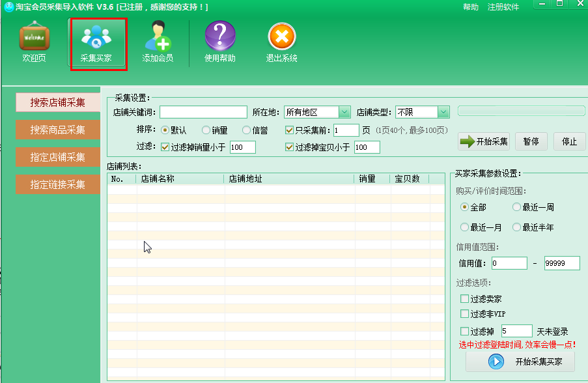Sort by 销量 column header in list
The width and height of the screenshot is (588, 383).
tap(372, 179)
